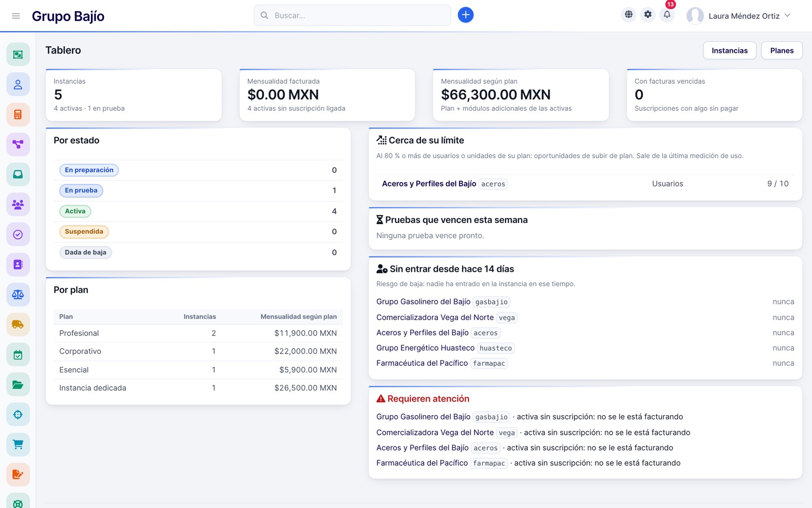Select the Activa status badge

pos(75,211)
